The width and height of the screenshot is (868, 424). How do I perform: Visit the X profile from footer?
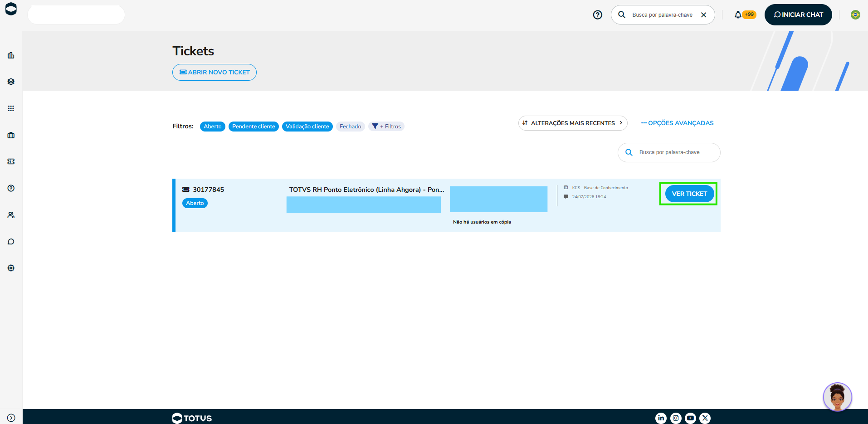tap(705, 418)
